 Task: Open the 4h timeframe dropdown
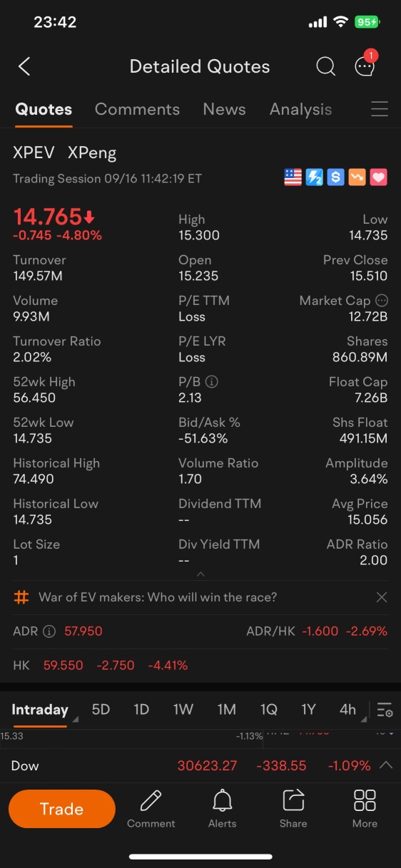pos(350,709)
